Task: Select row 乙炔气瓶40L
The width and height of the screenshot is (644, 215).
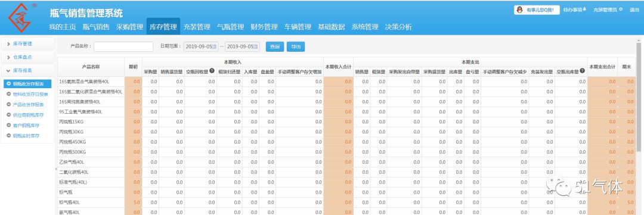Action: tap(346, 162)
